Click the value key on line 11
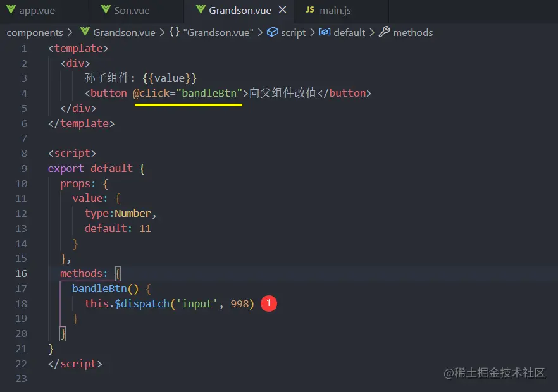The image size is (558, 392). pyautogui.click(x=87, y=198)
